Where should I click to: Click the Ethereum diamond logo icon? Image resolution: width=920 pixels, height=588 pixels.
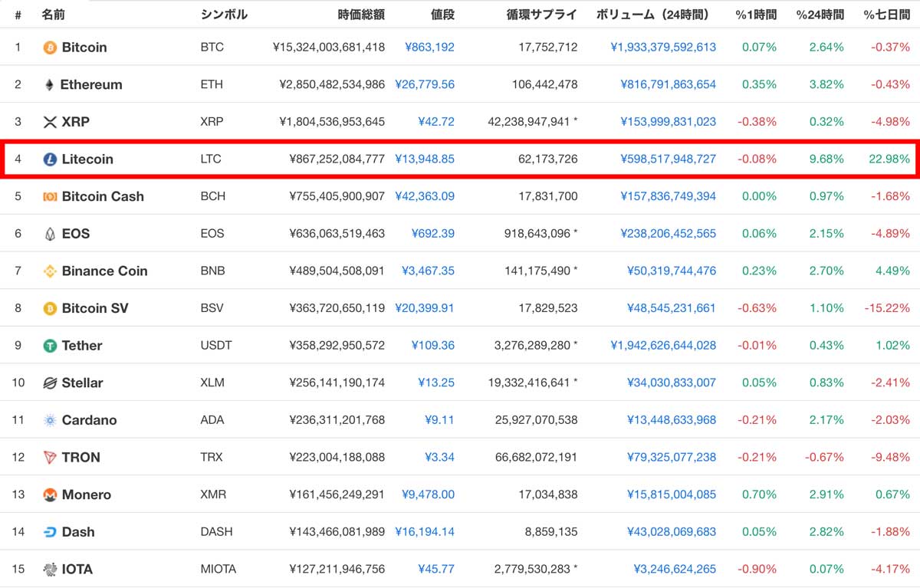click(50, 85)
